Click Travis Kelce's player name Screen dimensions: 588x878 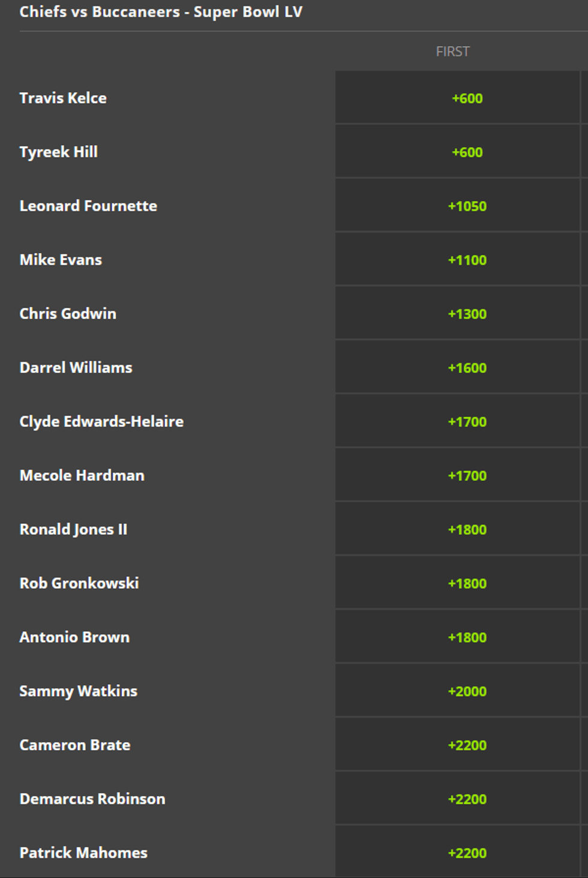63,98
